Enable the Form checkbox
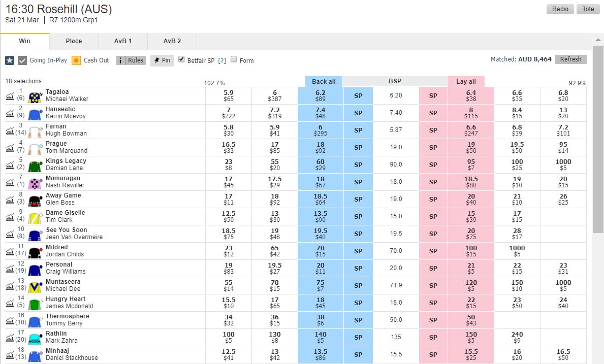 tap(234, 59)
